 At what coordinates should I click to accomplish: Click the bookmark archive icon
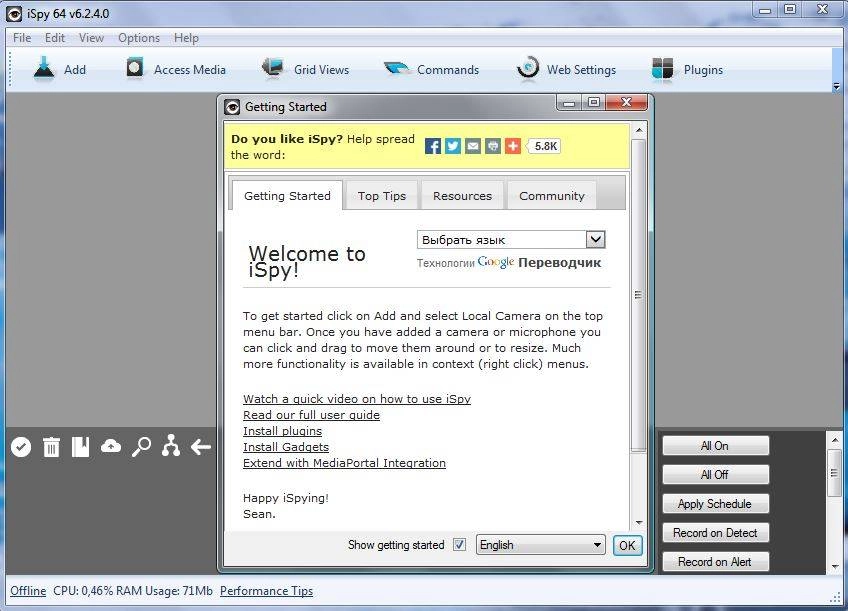pyautogui.click(x=81, y=447)
